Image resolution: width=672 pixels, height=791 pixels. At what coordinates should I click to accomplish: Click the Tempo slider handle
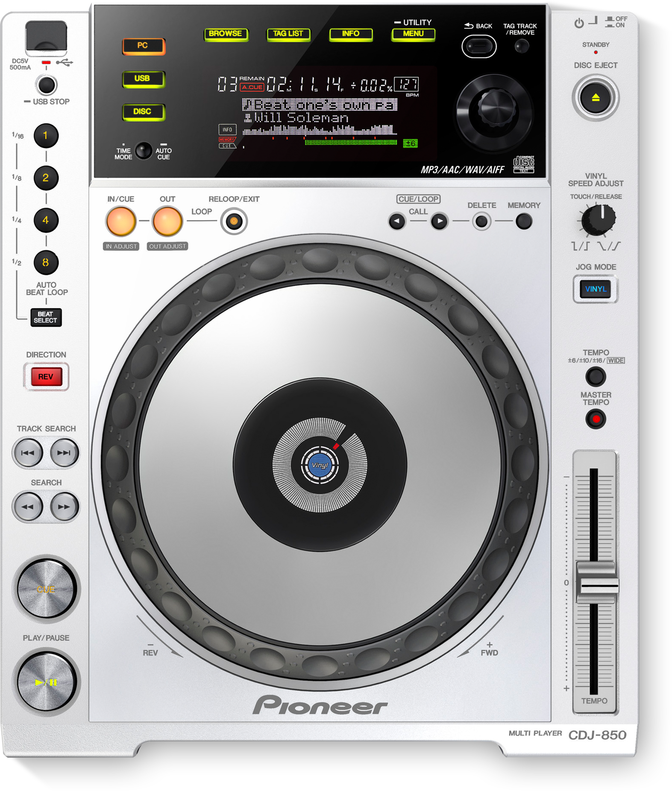tap(597, 583)
